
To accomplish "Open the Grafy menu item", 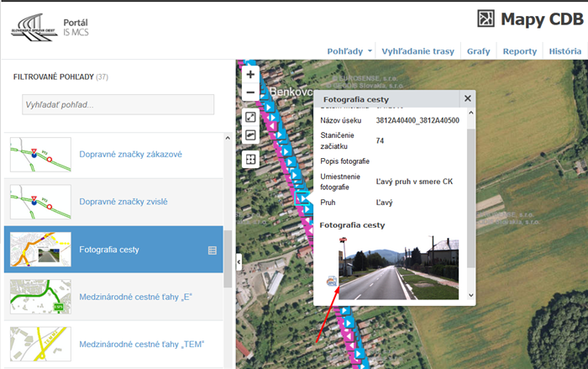I will click(x=478, y=51).
